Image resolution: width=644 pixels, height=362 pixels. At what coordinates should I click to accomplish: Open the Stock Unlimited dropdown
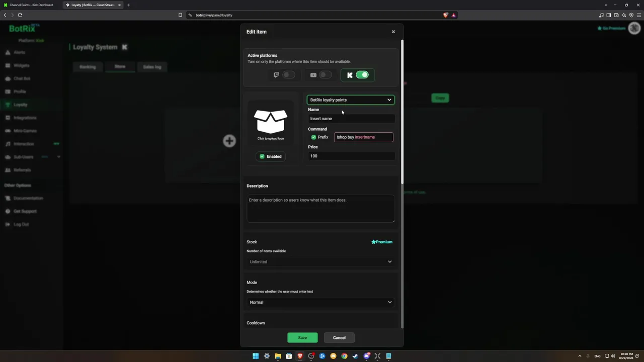320,261
